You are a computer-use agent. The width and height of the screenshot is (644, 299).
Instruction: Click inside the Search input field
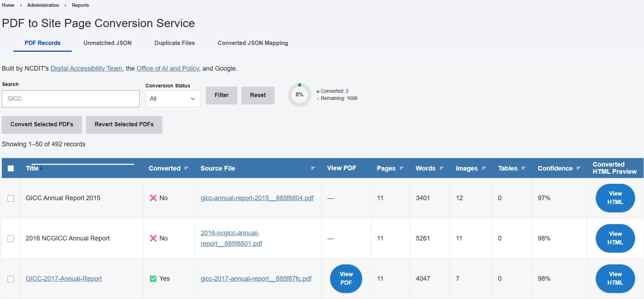(70, 99)
